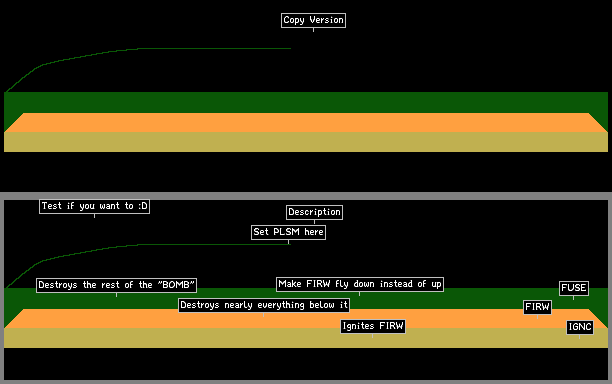The width and height of the screenshot is (612, 384).
Task: Click the "Copy Version" sign label
Action: coord(313,20)
